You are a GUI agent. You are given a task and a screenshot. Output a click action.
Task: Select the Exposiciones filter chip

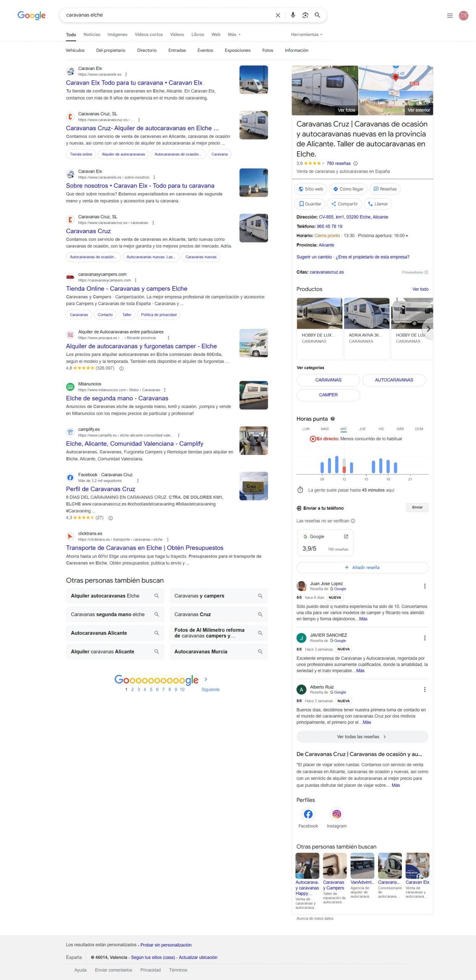[x=238, y=51]
